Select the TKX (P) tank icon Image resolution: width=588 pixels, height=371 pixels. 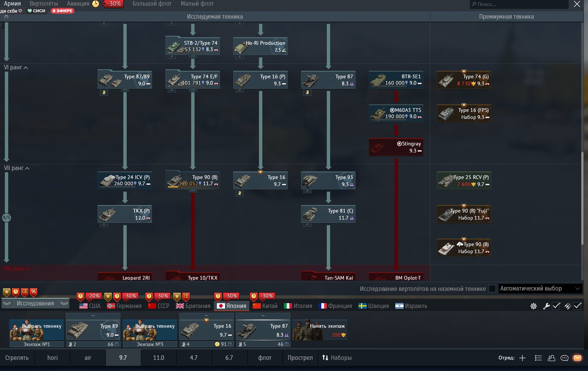(107, 214)
